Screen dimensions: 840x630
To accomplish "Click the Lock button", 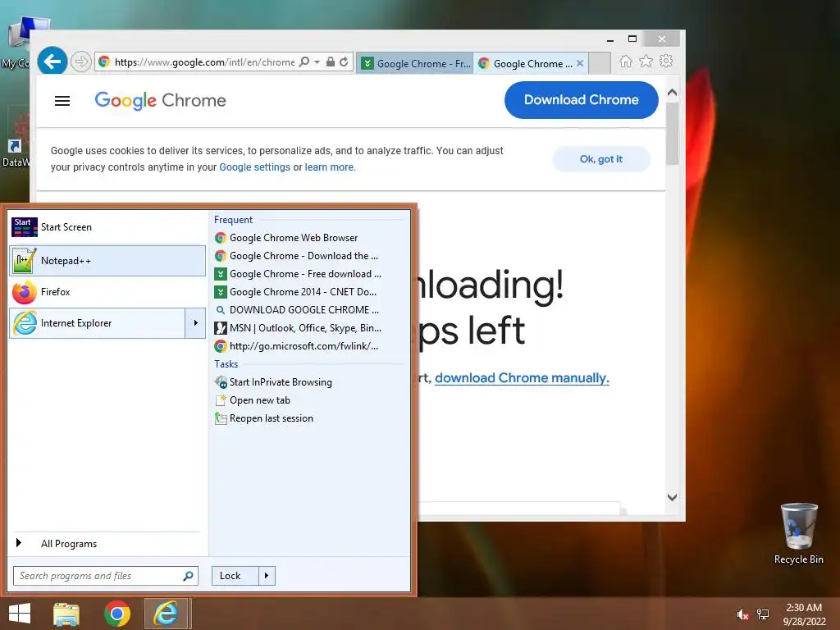I will point(235,576).
